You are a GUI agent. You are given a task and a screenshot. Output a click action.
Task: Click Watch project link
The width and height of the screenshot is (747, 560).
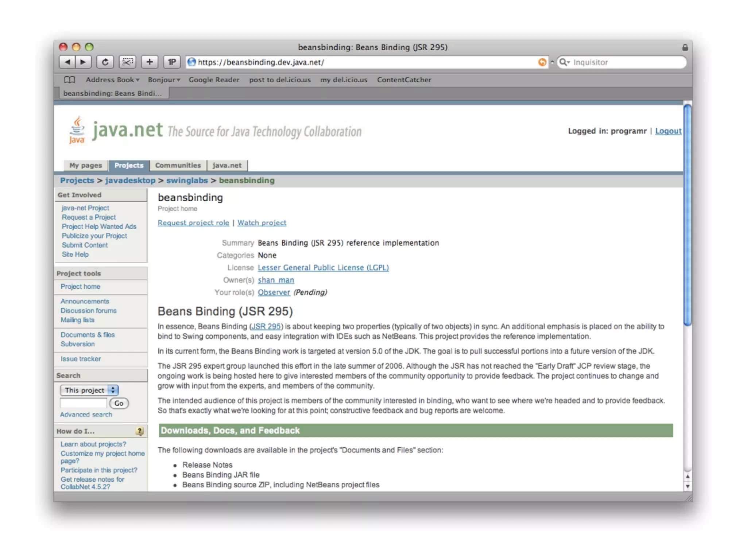click(x=262, y=223)
